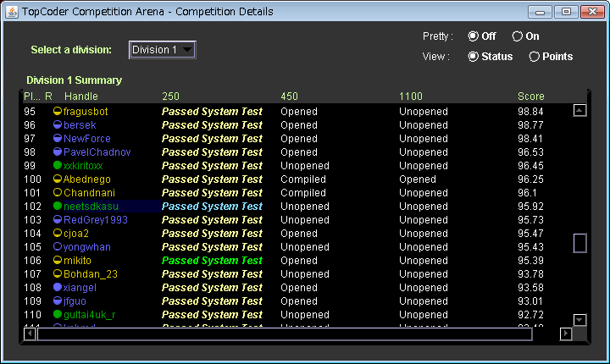Minimize the Competition Details window
Viewport: 610px width, 364px height.
[540, 12]
